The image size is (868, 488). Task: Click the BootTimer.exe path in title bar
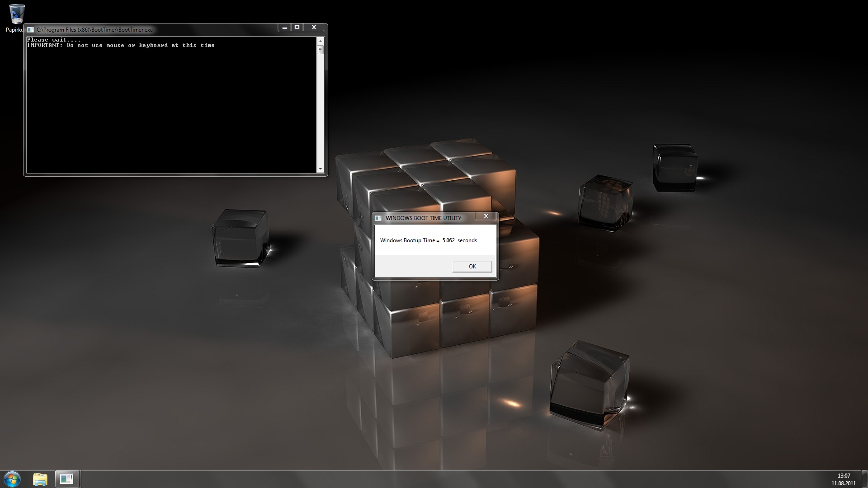tap(94, 30)
